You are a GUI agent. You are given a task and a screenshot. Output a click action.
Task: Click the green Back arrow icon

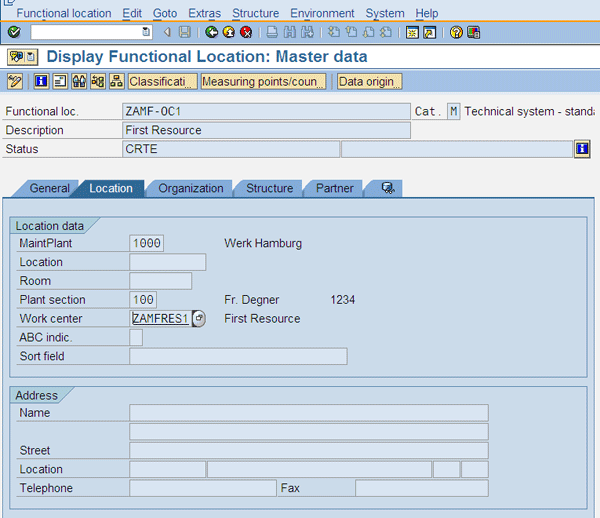pos(212,32)
